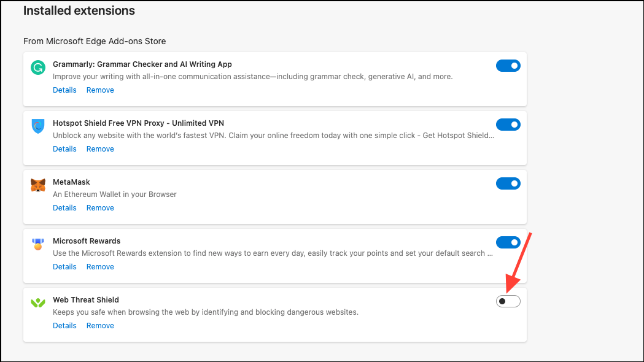Turn off Hotspot Shield VPN toggle
The height and width of the screenshot is (362, 644).
[x=508, y=125]
